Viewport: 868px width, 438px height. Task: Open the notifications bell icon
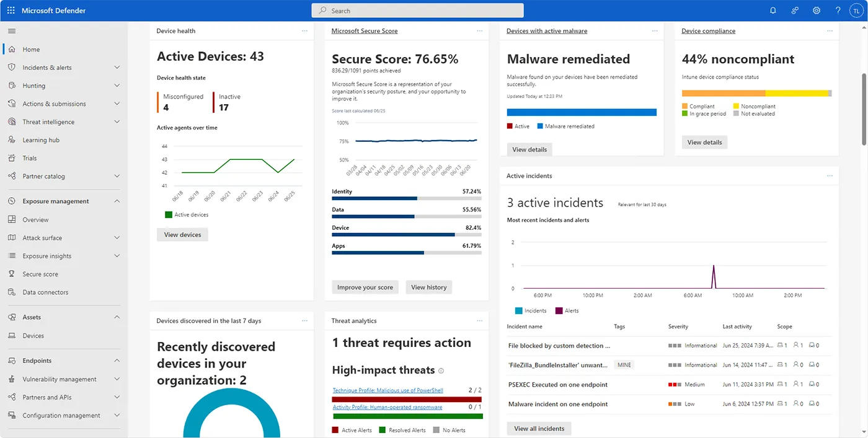coord(773,11)
